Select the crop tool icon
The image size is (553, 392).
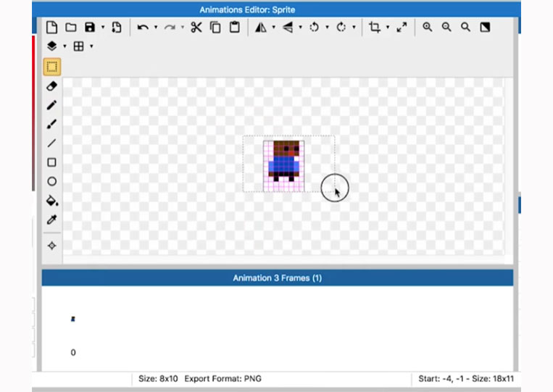tap(375, 27)
